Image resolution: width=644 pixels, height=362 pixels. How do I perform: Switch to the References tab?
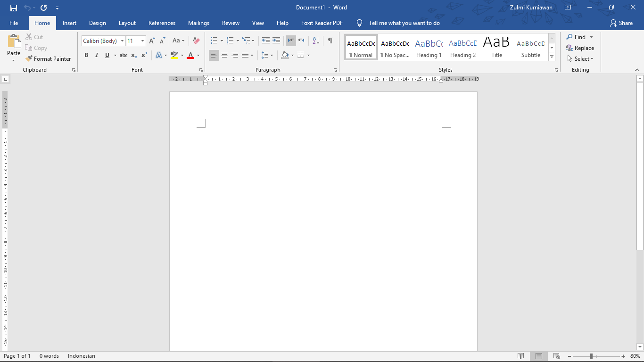pyautogui.click(x=162, y=23)
